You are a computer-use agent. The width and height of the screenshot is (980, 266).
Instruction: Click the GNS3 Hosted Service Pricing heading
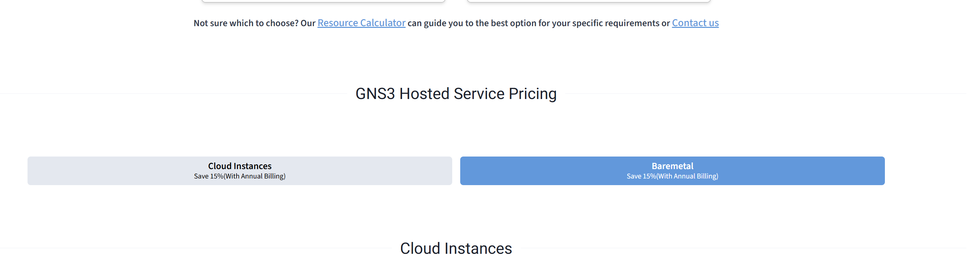(456, 94)
